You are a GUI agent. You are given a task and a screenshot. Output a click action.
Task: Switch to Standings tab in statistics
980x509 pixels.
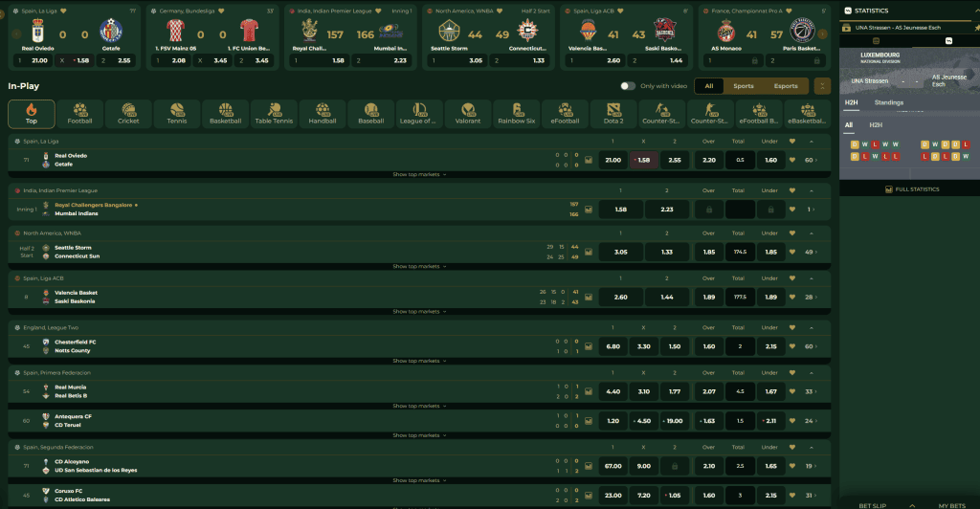[x=889, y=102]
